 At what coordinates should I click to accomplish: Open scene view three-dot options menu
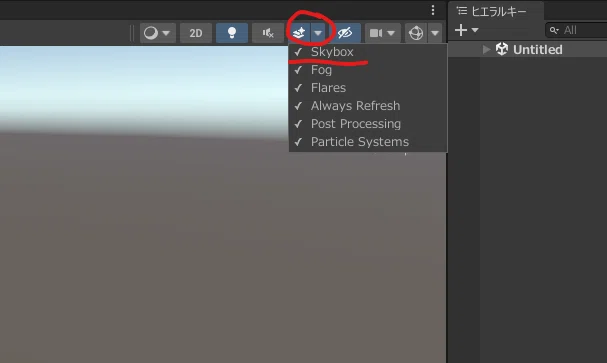coord(433,10)
